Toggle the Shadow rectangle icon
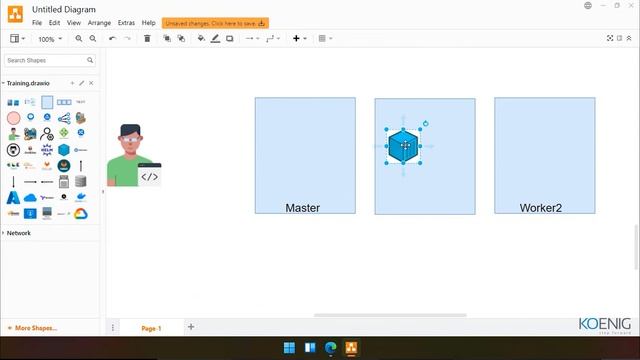The width and height of the screenshot is (640, 360). [x=230, y=38]
